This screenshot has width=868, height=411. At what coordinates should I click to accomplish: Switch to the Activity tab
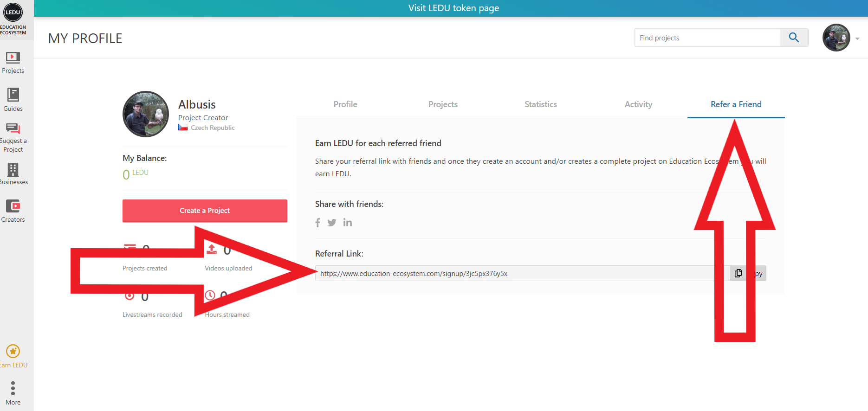tap(638, 104)
